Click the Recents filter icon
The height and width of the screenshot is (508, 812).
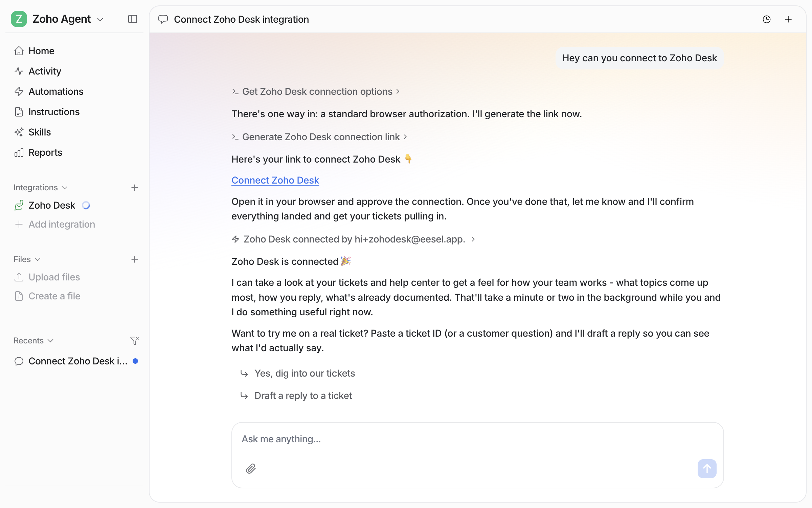point(135,341)
